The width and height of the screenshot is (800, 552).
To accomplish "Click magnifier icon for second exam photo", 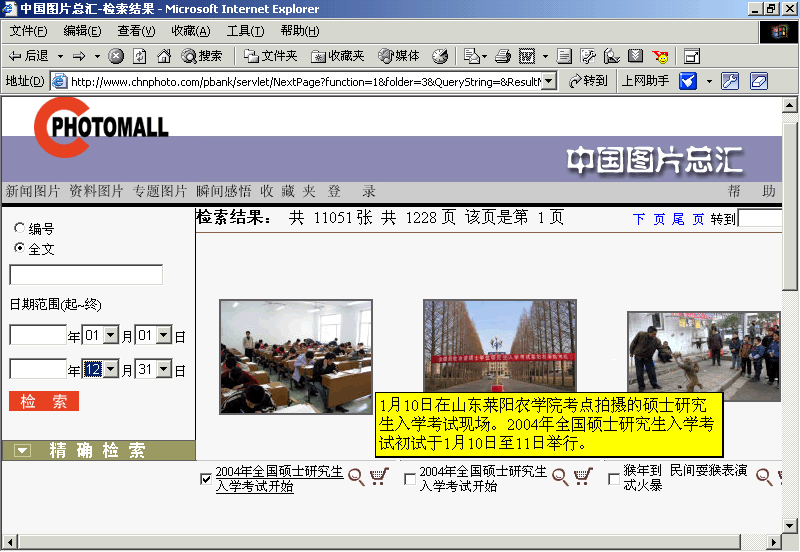I will pyautogui.click(x=560, y=478).
